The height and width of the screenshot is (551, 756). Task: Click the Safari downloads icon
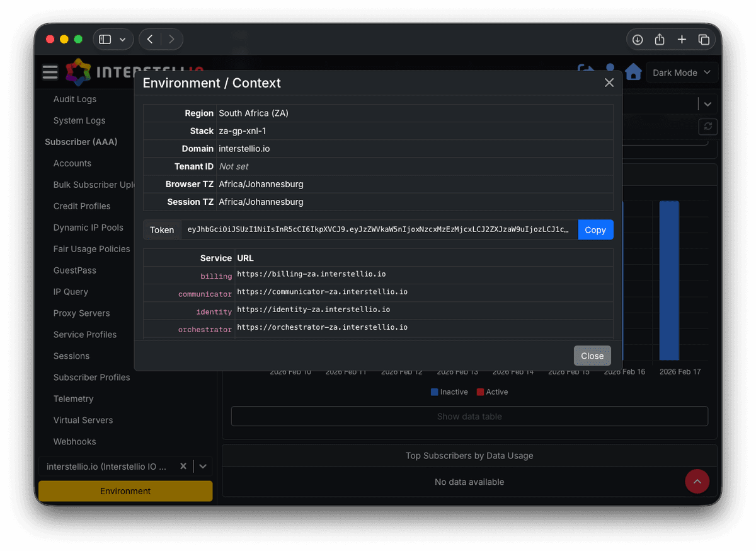pyautogui.click(x=638, y=40)
